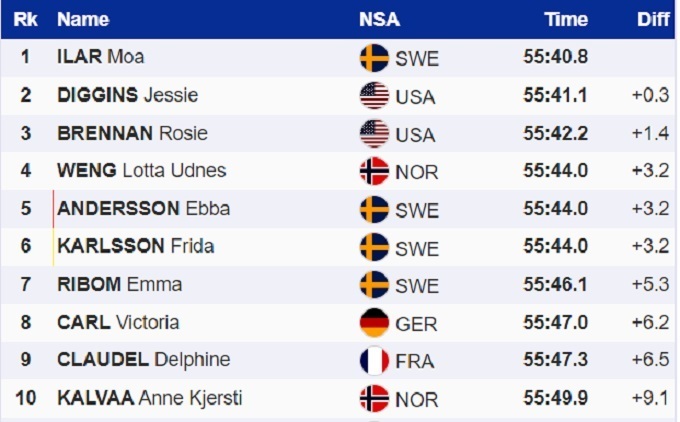This screenshot has width=680, height=422.
Task: Click the Rk column header
Action: 26,19
